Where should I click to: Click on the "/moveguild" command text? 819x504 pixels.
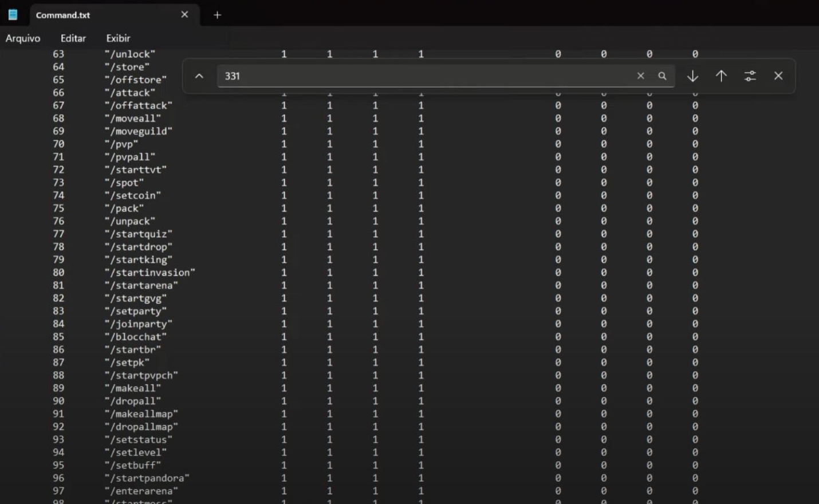pyautogui.click(x=138, y=131)
